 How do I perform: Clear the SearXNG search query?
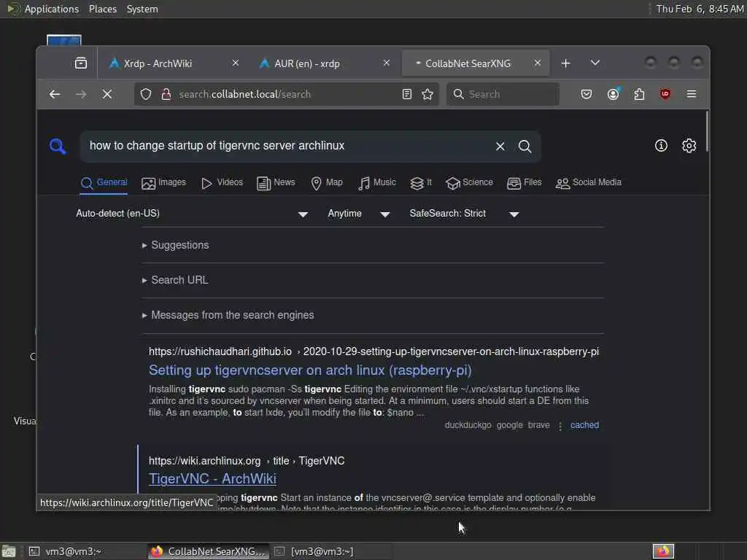(500, 146)
